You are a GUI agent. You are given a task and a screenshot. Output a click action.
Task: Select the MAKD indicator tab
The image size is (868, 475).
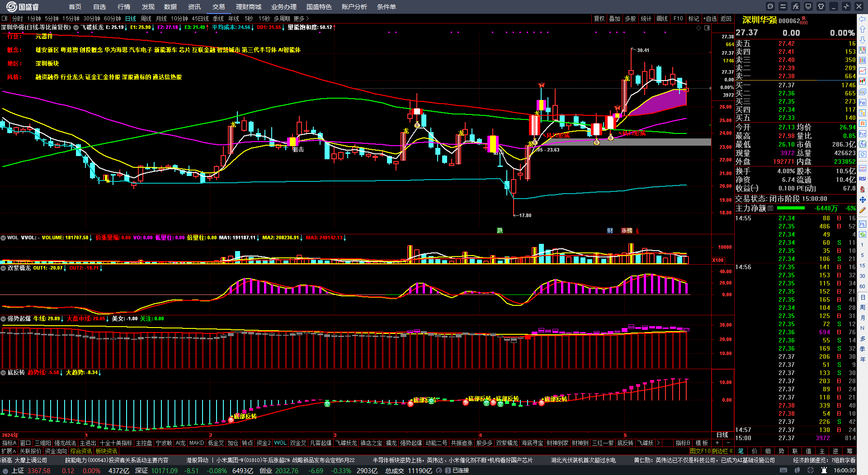[197, 443]
